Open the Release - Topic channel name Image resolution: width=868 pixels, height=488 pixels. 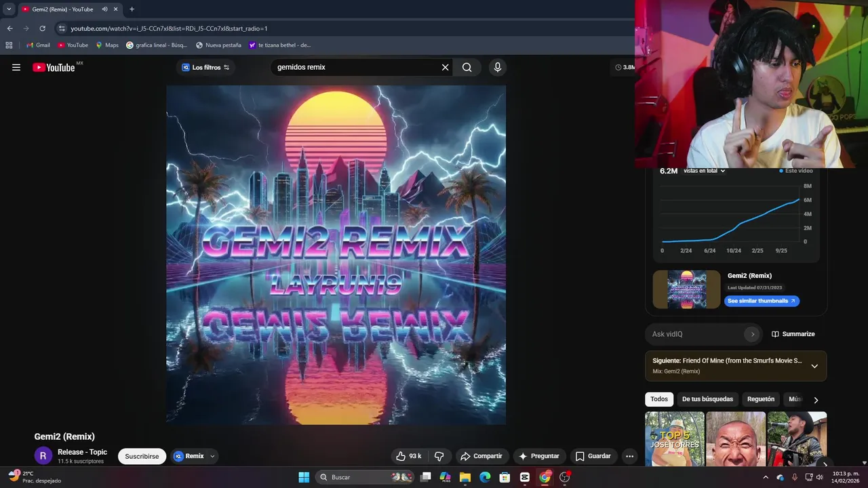click(x=82, y=452)
